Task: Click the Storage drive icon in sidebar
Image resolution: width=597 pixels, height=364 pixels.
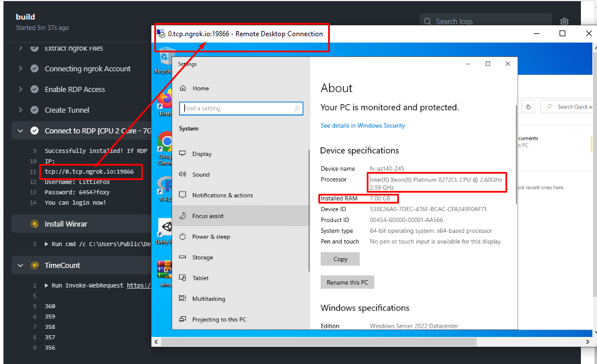Action: point(182,257)
